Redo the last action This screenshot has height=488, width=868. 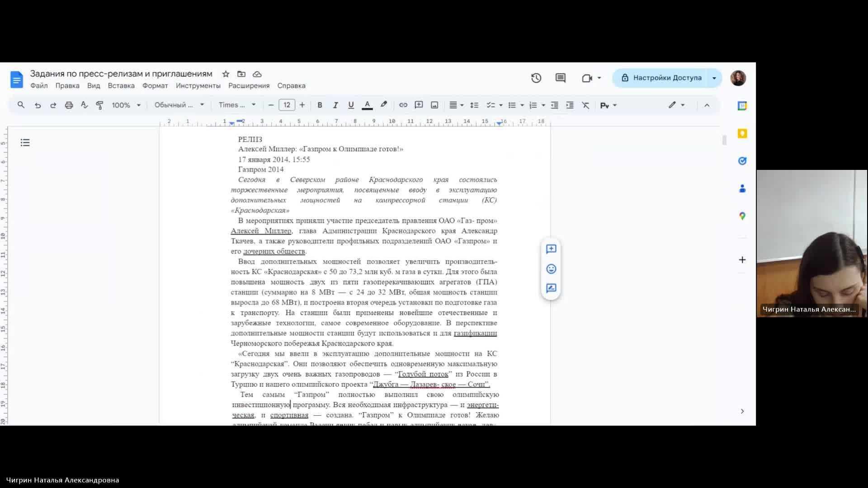53,105
